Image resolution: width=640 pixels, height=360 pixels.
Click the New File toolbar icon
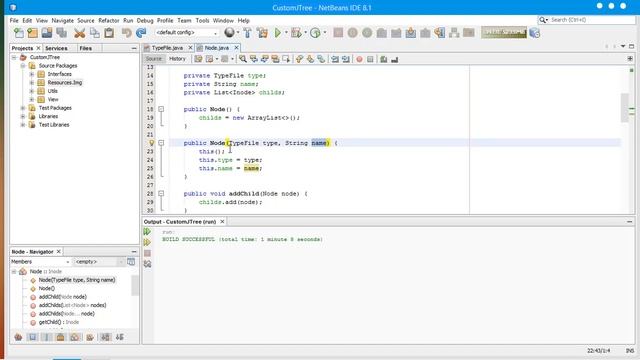19,33
